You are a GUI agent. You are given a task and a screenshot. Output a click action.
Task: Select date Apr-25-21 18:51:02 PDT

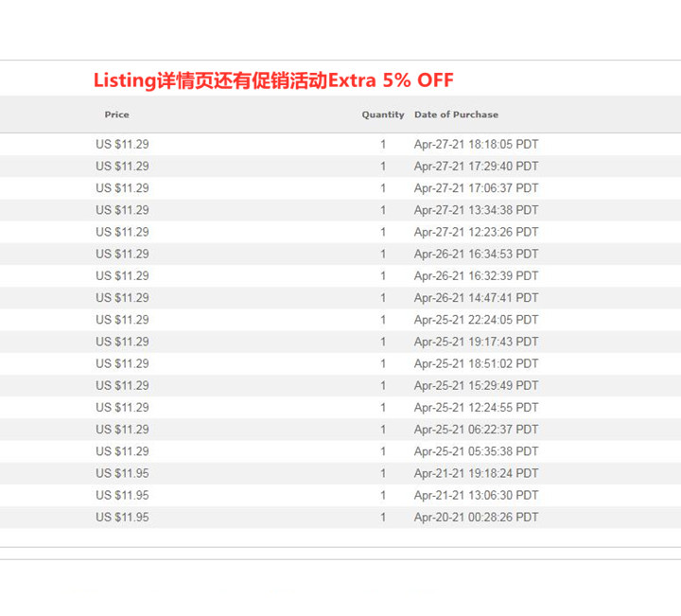pos(476,363)
